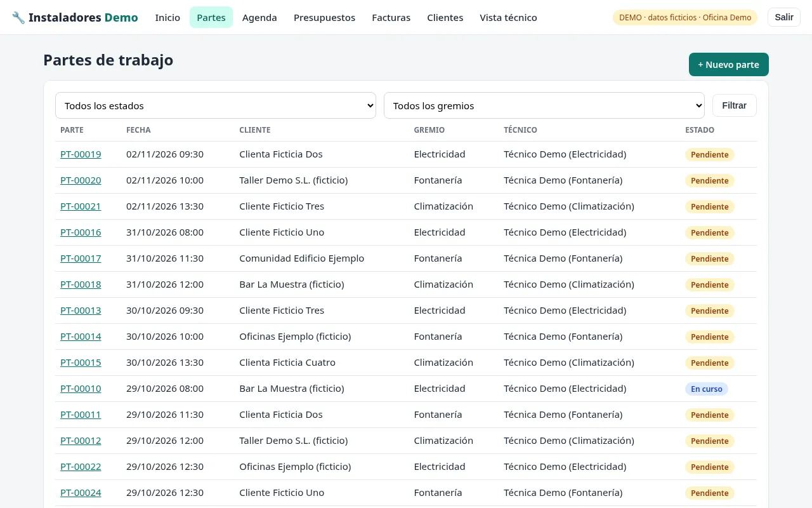Click the CLIENTE column header

tap(255, 130)
